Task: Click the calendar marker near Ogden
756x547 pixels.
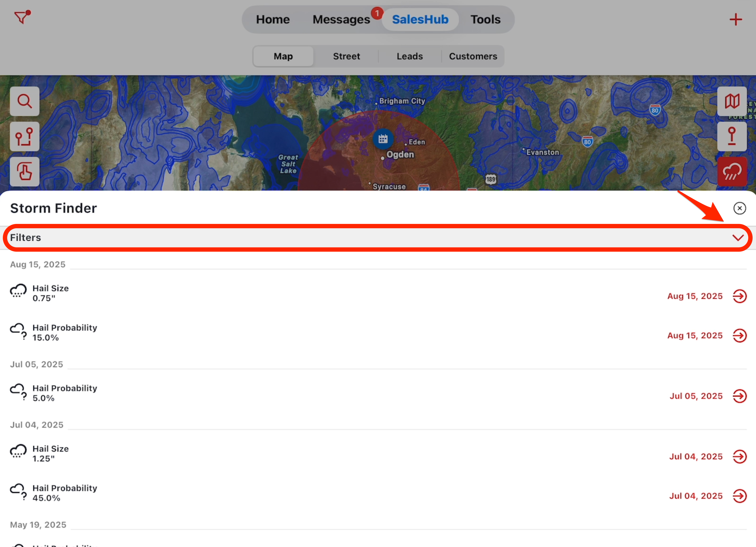Action: pos(383,139)
